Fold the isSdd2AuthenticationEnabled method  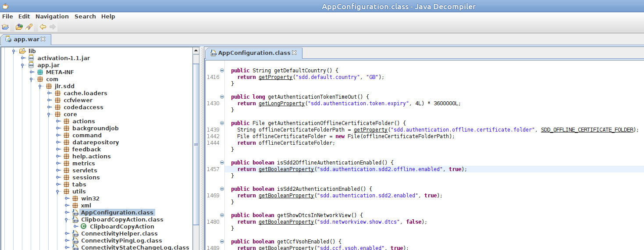(222, 189)
